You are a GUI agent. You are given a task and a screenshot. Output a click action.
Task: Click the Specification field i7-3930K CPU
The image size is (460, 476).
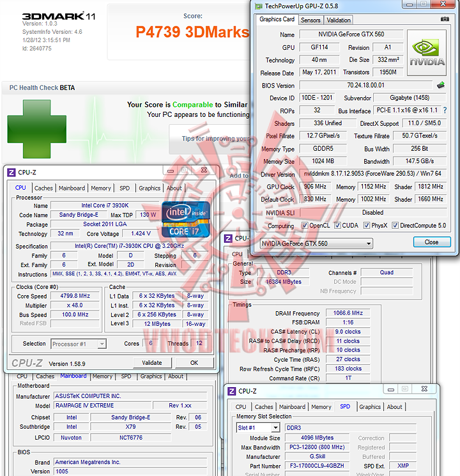pyautogui.click(x=130, y=246)
